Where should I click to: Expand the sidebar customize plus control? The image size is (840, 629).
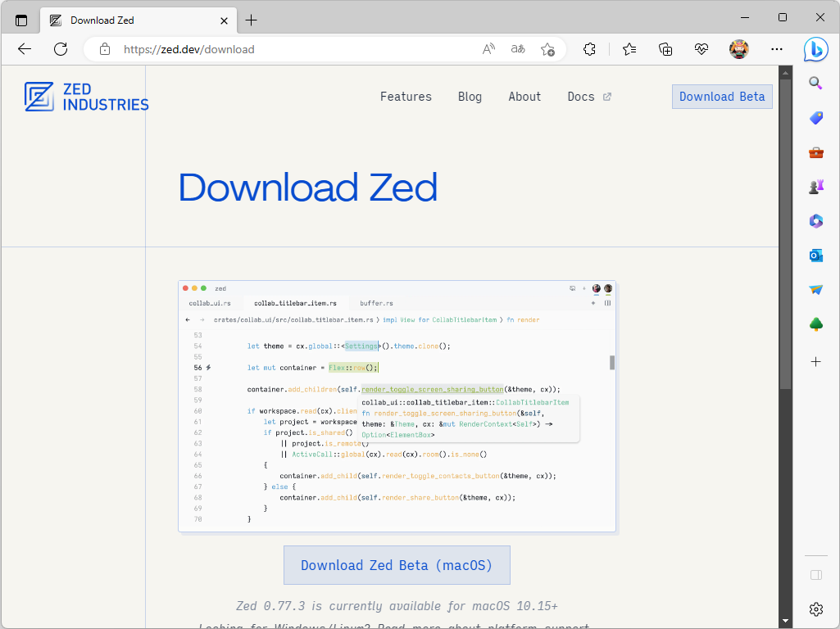coord(815,360)
